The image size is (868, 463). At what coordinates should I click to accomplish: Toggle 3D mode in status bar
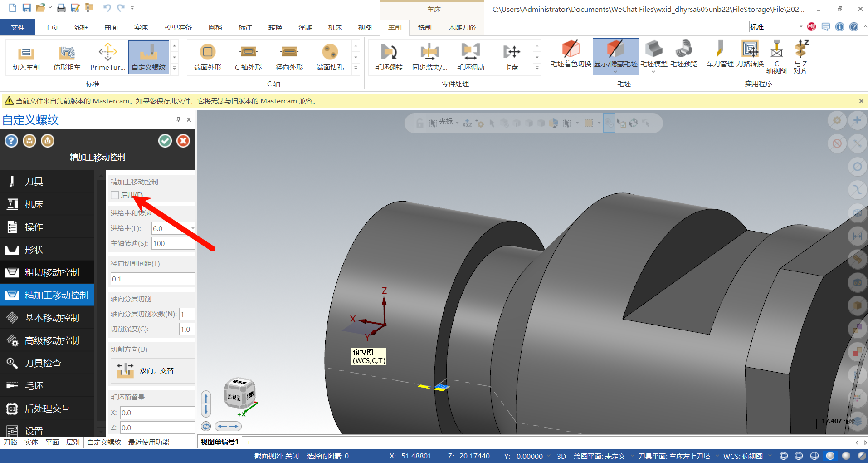pyautogui.click(x=561, y=456)
